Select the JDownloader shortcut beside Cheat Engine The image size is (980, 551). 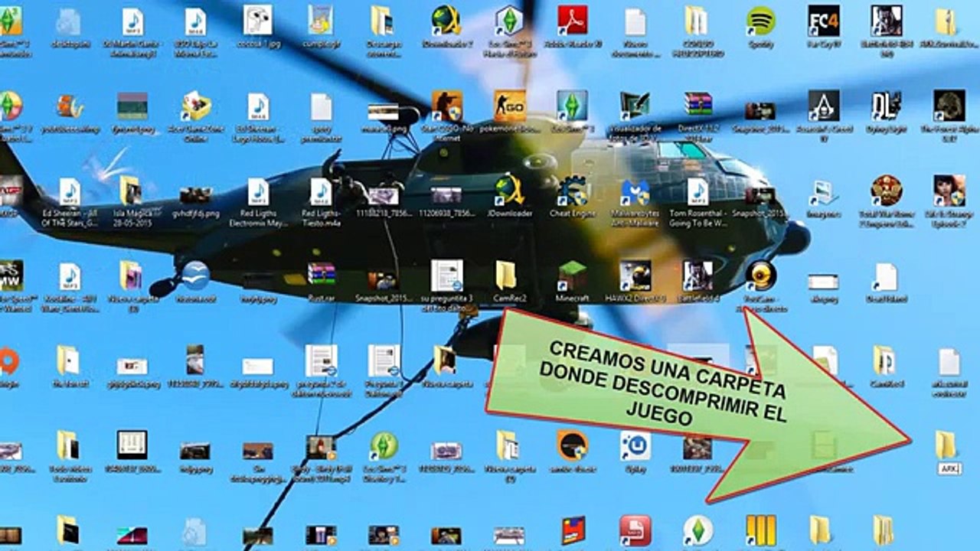point(509,191)
